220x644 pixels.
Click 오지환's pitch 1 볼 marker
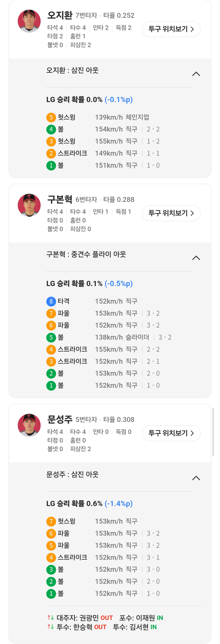pos(51,166)
